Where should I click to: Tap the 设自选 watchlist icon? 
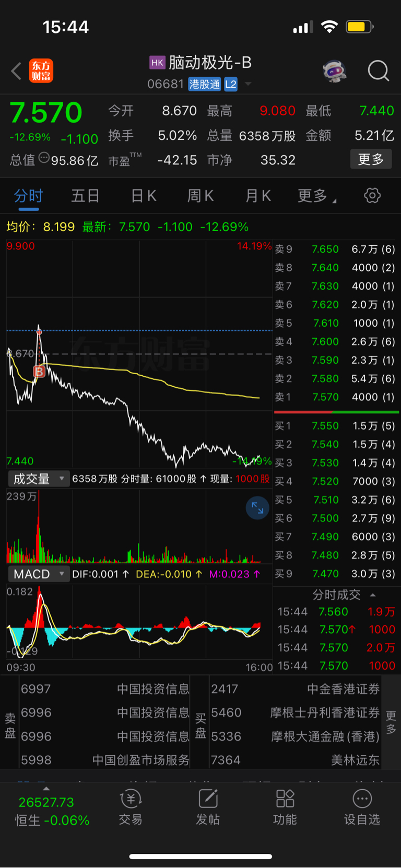click(x=362, y=807)
